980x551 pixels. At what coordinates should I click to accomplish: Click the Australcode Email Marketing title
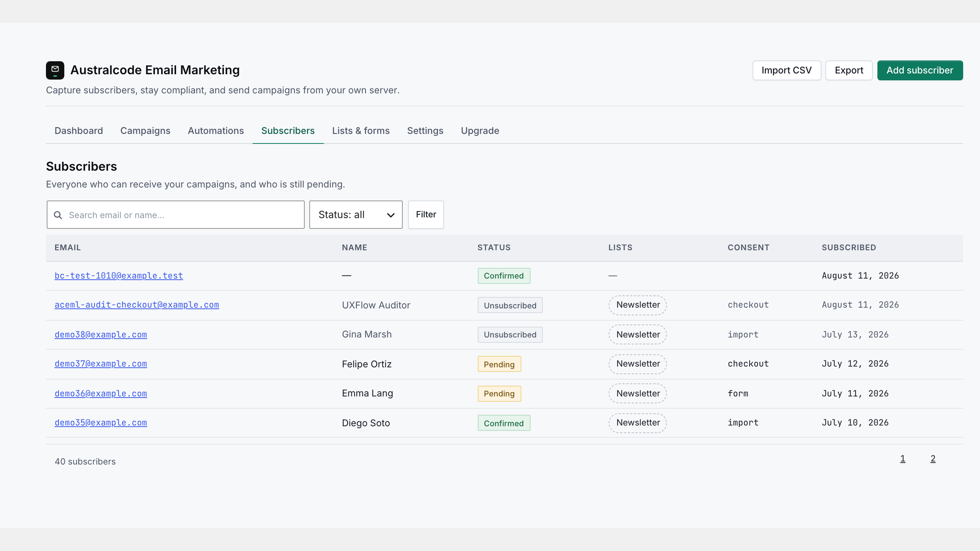click(155, 70)
